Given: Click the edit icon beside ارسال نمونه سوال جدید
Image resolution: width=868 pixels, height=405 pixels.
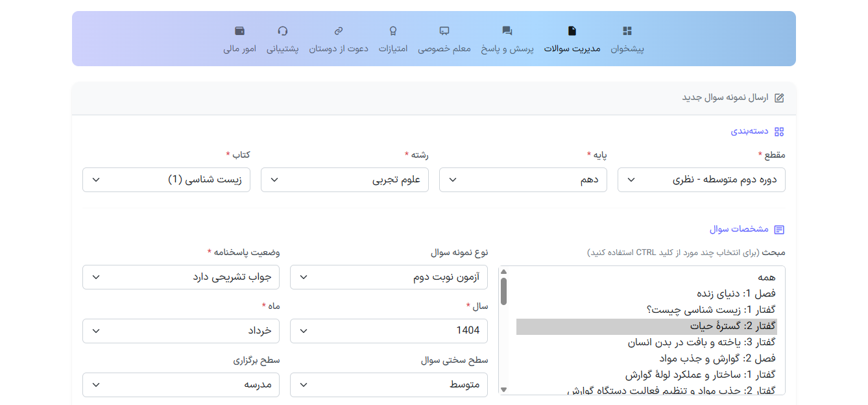Looking at the screenshot, I should pos(779,98).
